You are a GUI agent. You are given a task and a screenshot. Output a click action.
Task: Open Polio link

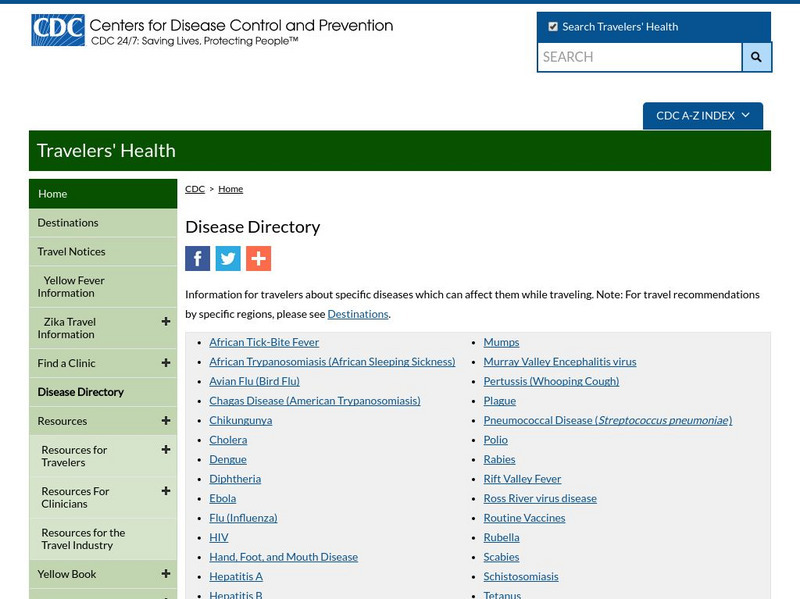[496, 440]
